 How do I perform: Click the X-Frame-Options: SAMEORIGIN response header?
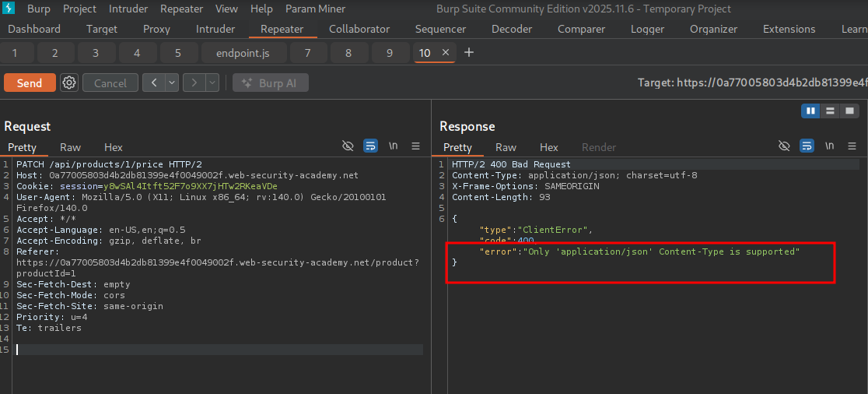pyautogui.click(x=525, y=186)
